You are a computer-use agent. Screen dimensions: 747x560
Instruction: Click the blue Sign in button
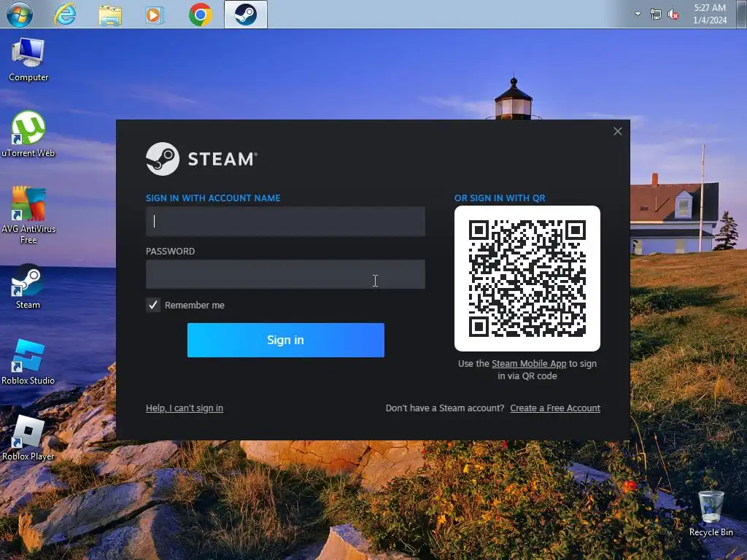(x=286, y=340)
